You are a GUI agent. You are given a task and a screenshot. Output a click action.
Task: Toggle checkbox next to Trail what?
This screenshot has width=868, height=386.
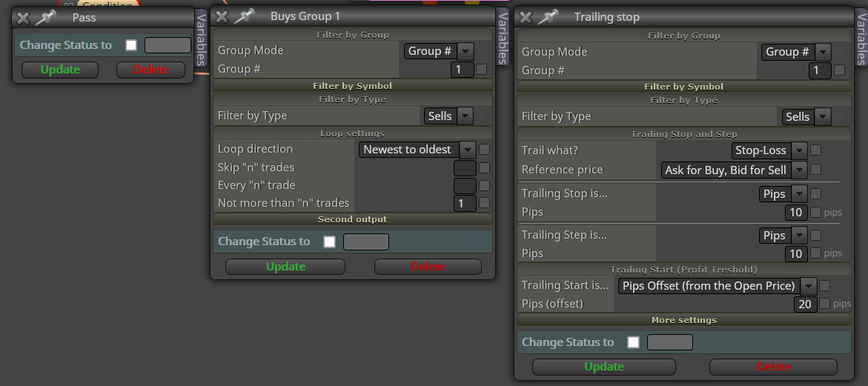pos(815,150)
